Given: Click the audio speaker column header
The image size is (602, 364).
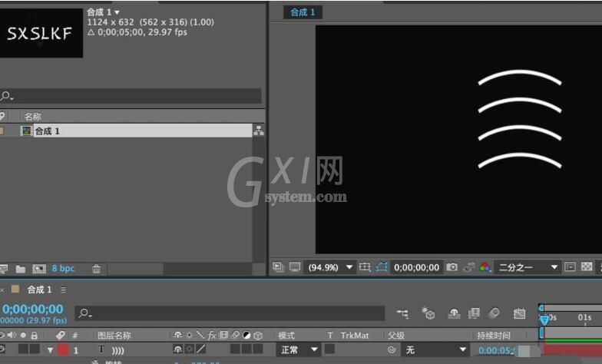Looking at the screenshot, I should coord(12,335).
